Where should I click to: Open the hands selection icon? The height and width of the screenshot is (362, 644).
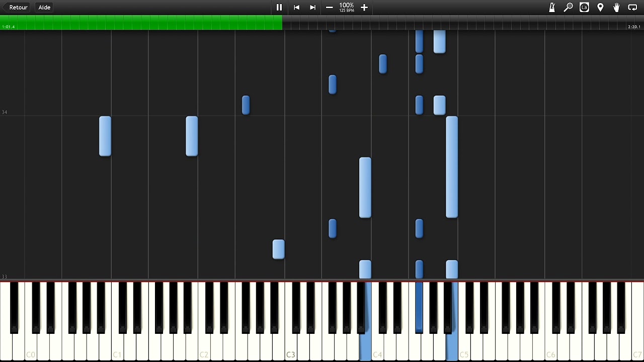click(x=616, y=7)
